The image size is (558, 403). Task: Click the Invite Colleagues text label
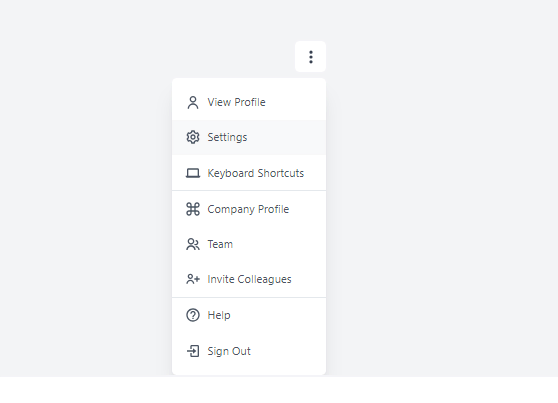(x=249, y=279)
